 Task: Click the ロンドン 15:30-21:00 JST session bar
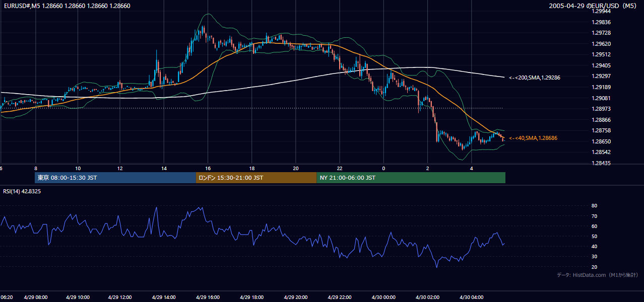[x=256, y=178]
